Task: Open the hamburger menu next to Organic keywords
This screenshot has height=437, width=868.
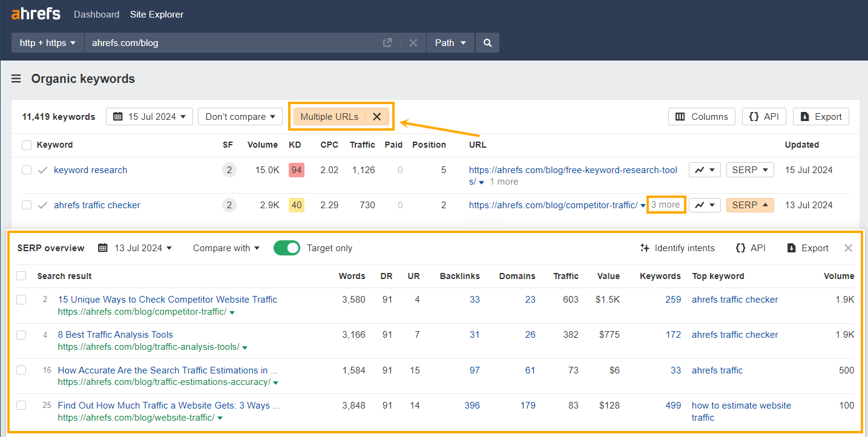Action: pyautogui.click(x=16, y=78)
